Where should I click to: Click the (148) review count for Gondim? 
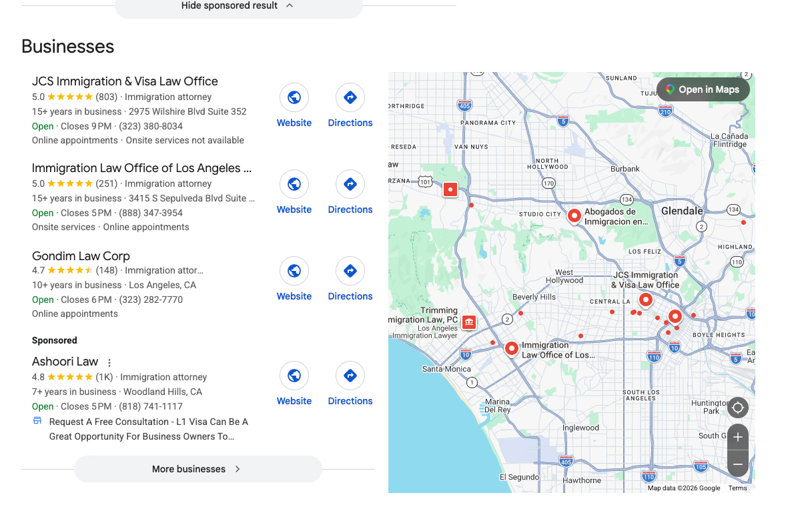coord(107,270)
